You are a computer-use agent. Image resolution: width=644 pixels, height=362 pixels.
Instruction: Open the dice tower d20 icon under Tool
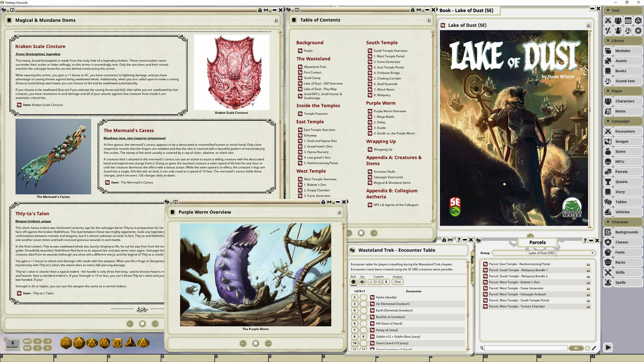(x=638, y=20)
